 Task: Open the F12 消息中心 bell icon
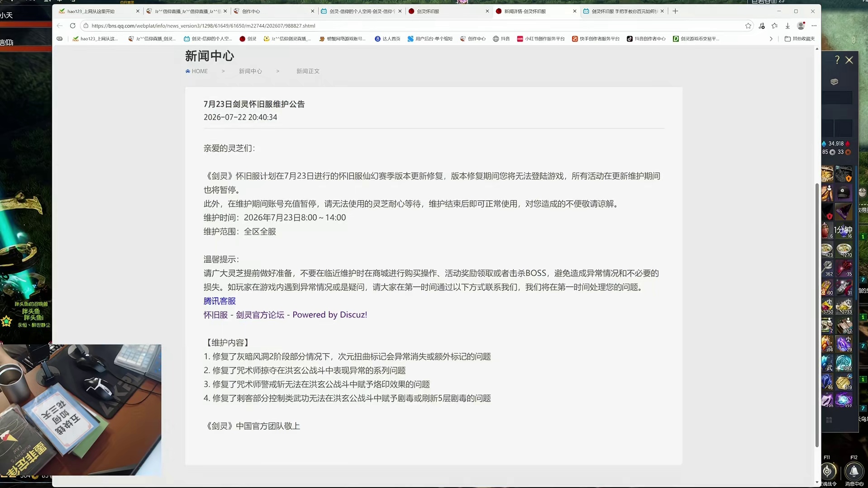tap(854, 471)
